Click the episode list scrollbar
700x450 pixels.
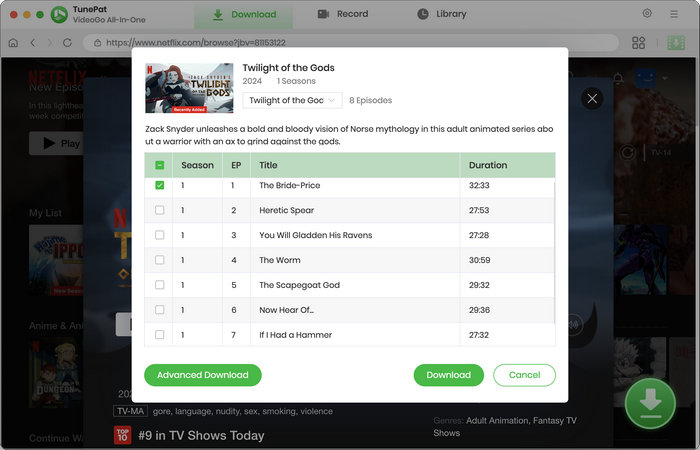pos(554,252)
